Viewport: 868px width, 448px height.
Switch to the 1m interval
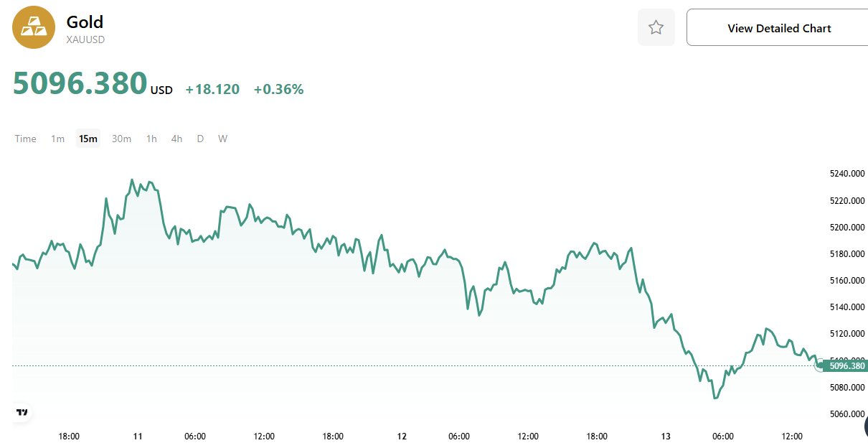coord(57,139)
